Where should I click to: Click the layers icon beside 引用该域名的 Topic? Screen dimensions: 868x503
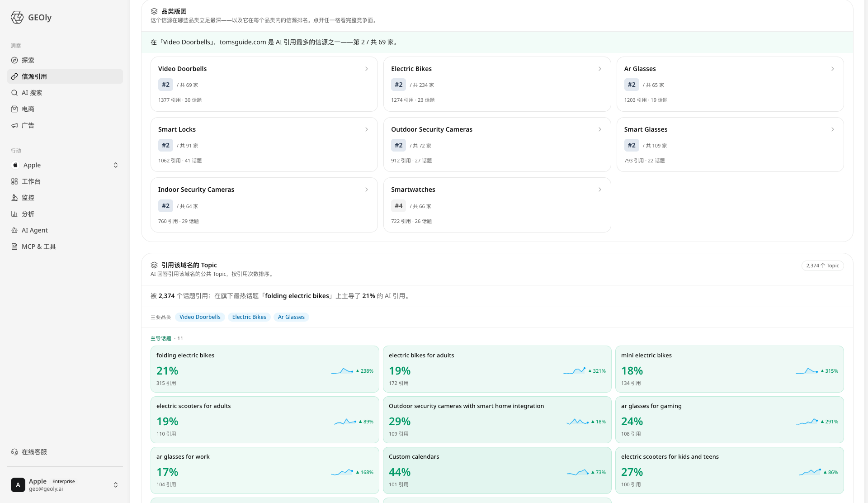click(154, 265)
